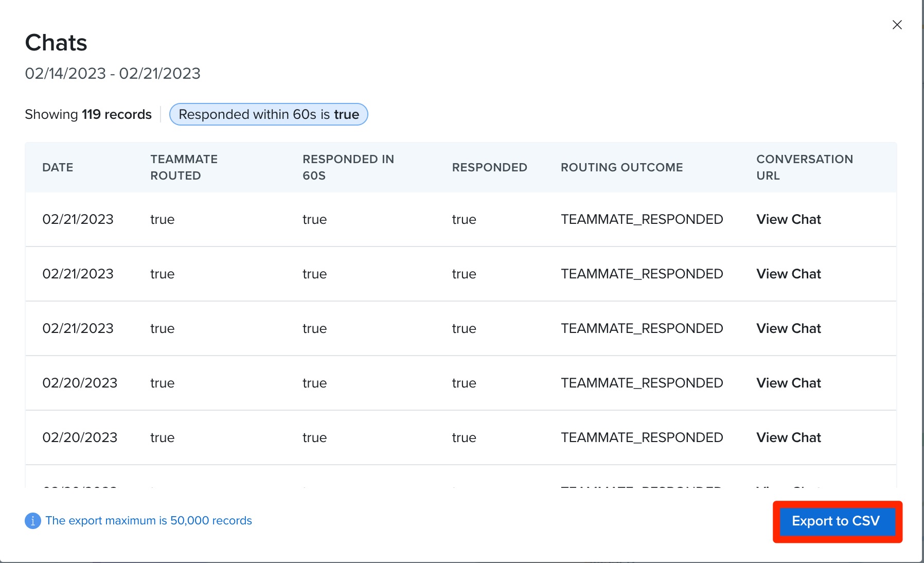Click the RESPONDED column header
This screenshot has height=563, width=924.
click(489, 167)
